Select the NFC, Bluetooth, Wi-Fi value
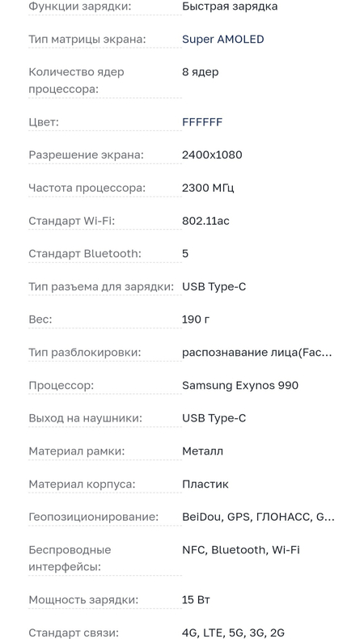The width and height of the screenshot is (364, 639). [x=241, y=550]
